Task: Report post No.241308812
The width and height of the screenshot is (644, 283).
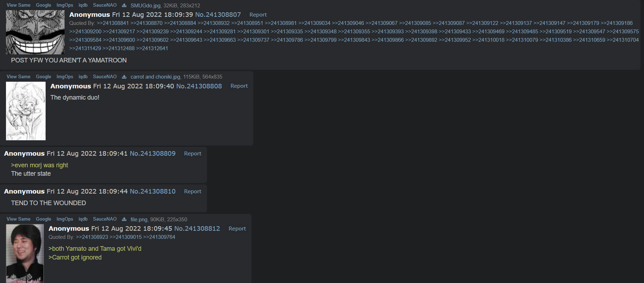Action: point(237,229)
